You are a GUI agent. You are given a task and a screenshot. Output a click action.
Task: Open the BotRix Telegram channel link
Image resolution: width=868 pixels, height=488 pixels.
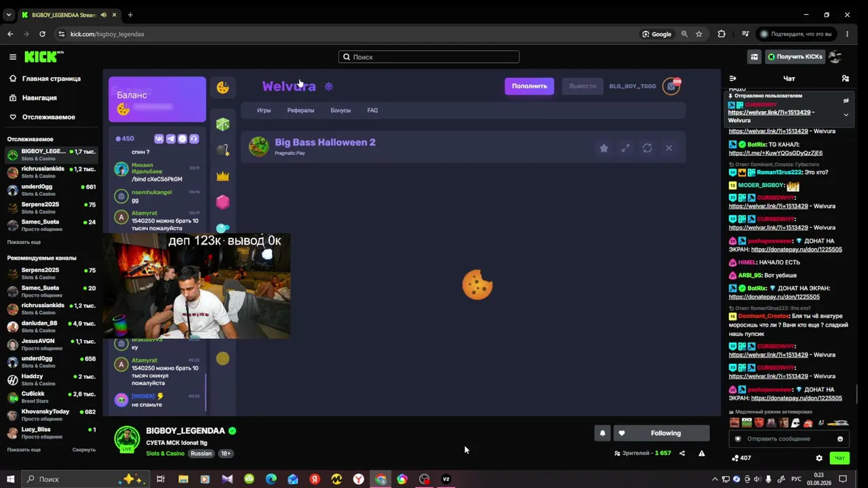775,153
